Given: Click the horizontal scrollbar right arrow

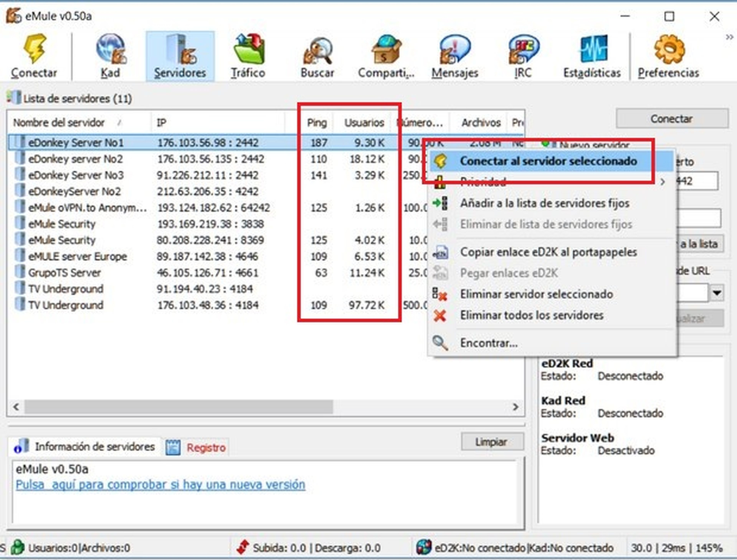Looking at the screenshot, I should [516, 407].
